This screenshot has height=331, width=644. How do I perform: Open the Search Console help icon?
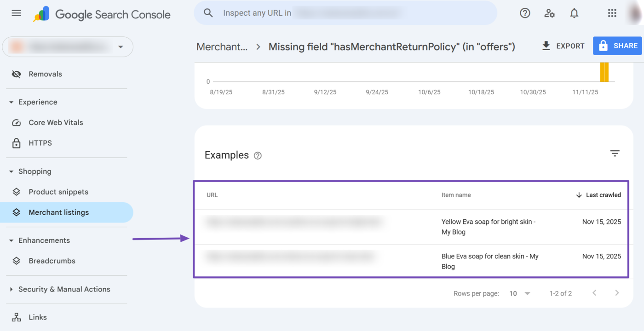point(525,13)
